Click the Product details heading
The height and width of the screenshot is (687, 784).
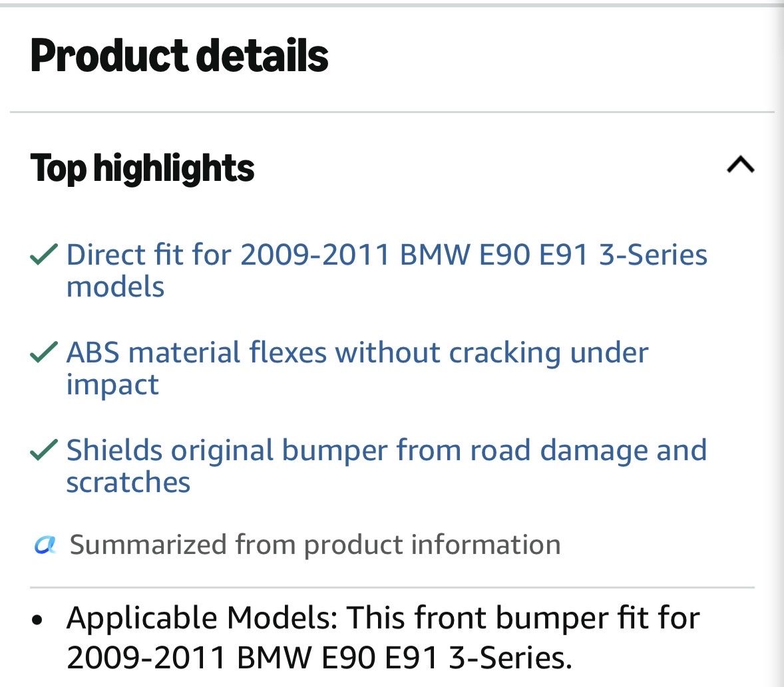coord(179,55)
